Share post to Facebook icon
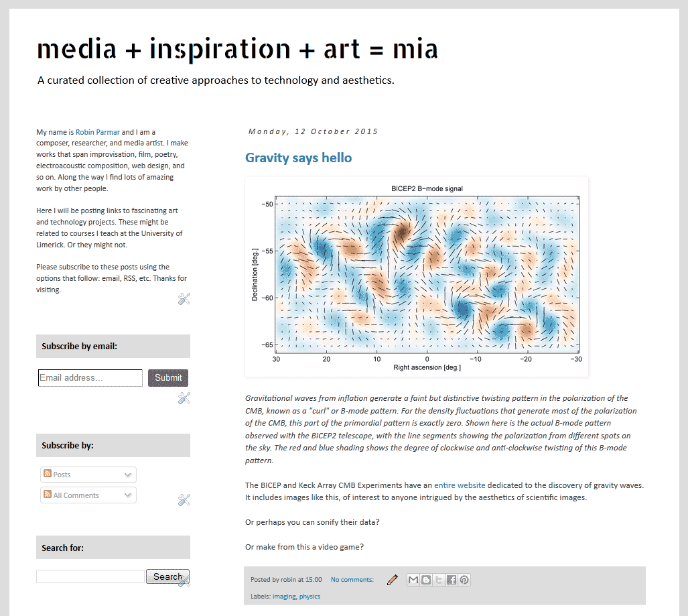This screenshot has height=616, width=688. (451, 580)
